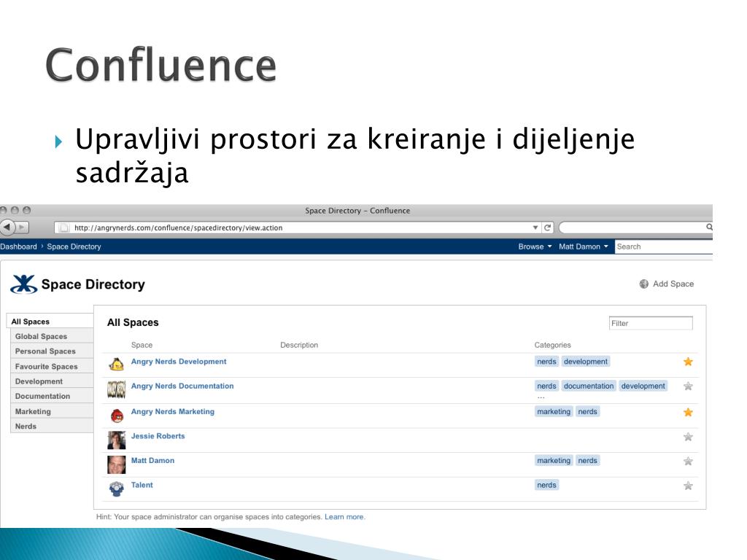
Task: Click 'nerds' tag on Angry Nerds Development
Action: [546, 362]
